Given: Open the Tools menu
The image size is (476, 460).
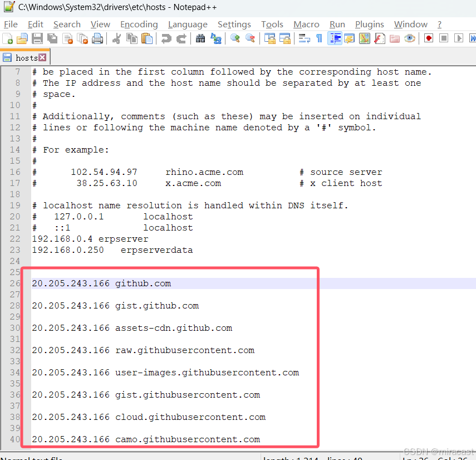Looking at the screenshot, I should [x=272, y=25].
